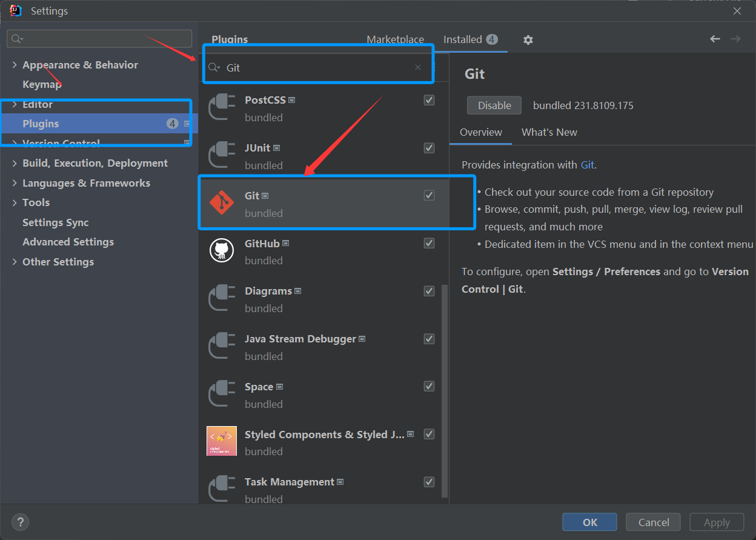The height and width of the screenshot is (540, 756).
Task: Select Plugins in the settings tree
Action: (99, 124)
